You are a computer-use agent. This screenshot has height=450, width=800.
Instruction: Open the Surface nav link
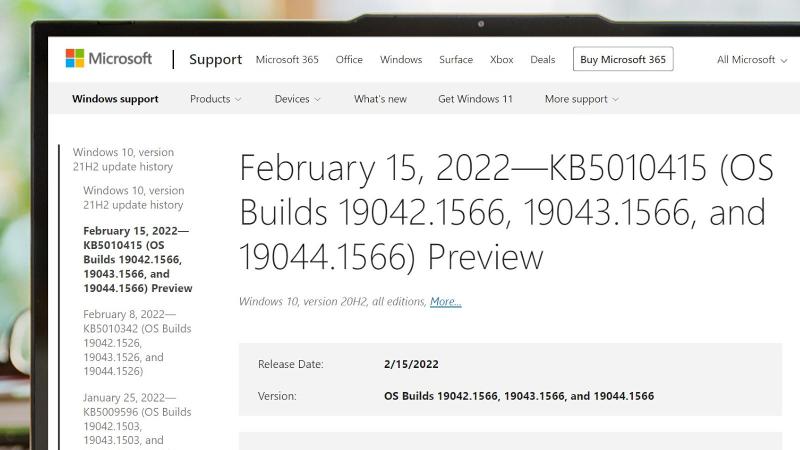pos(456,59)
